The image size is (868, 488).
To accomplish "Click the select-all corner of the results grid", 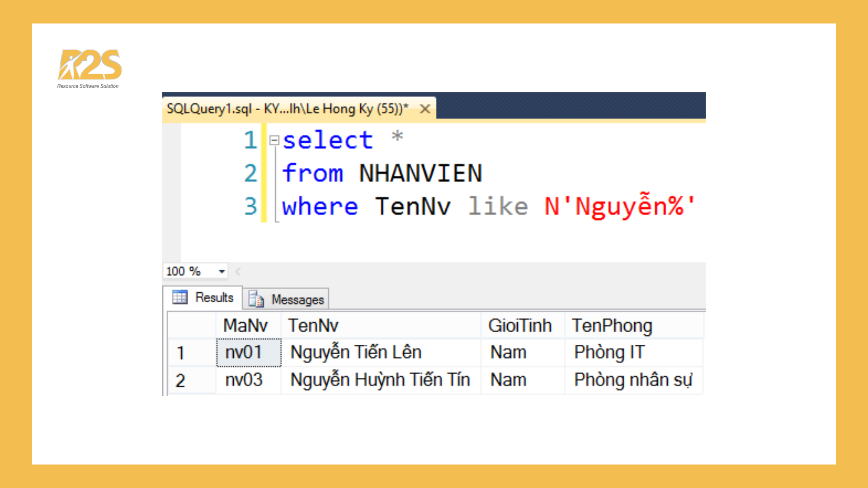I will click(191, 325).
